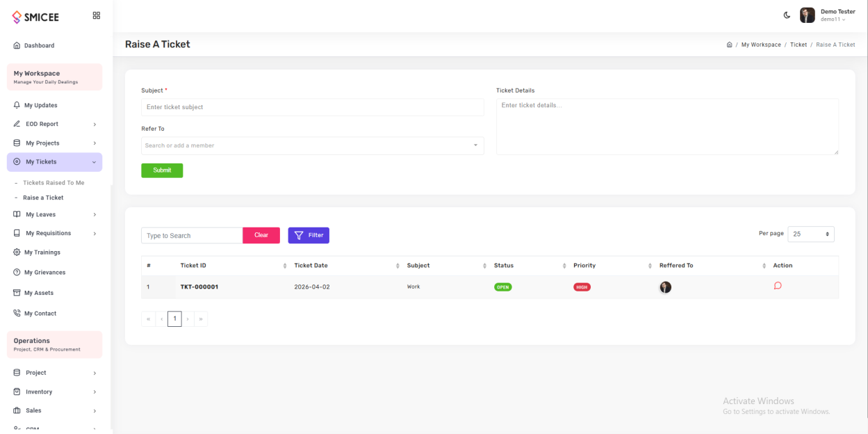
Task: Expand the Inventory submenu arrow
Action: (x=95, y=392)
